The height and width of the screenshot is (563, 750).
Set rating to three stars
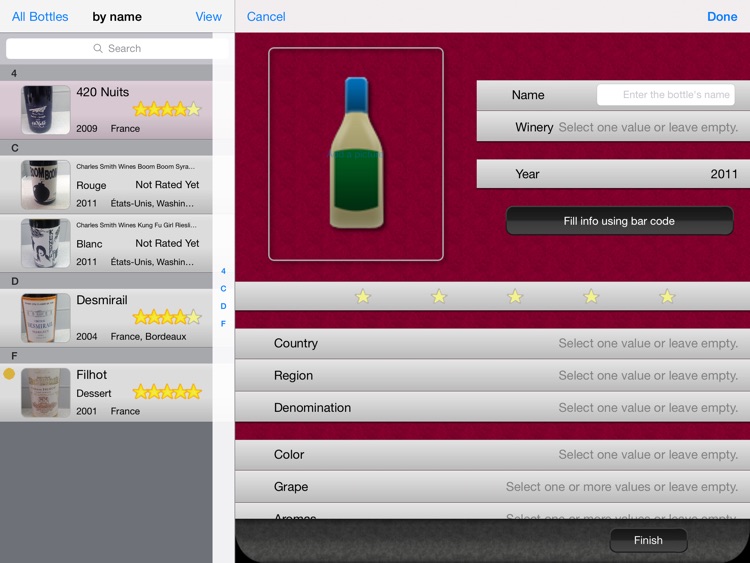click(515, 297)
